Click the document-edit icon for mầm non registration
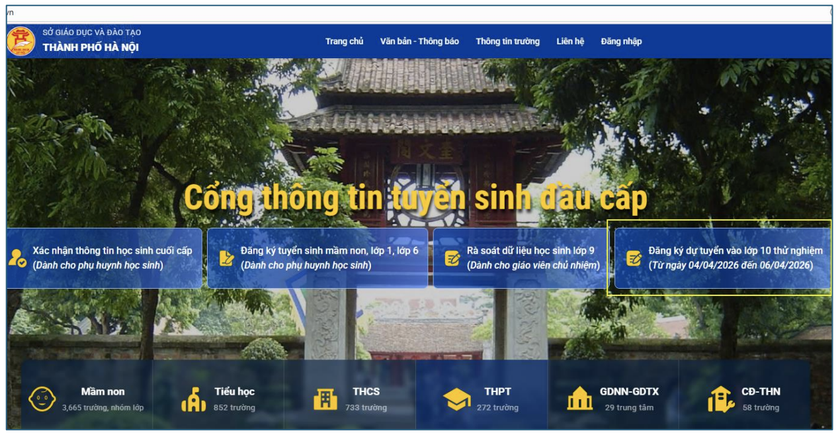 [227, 258]
